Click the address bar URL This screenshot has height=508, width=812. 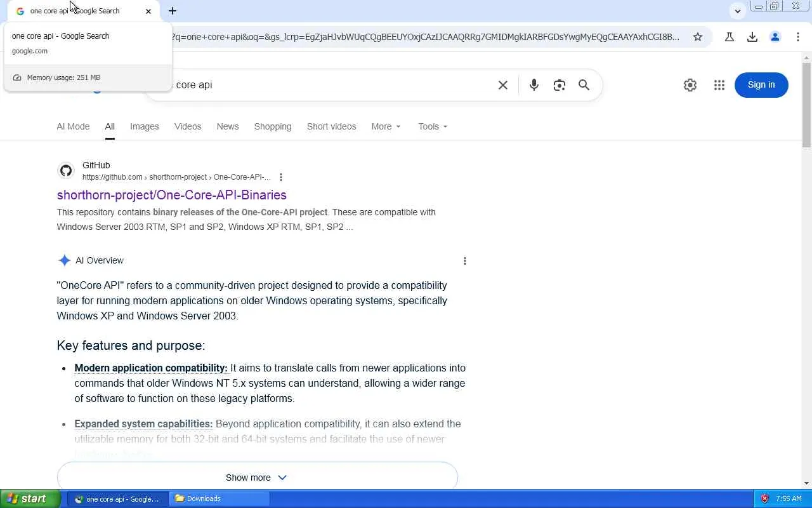tap(425, 37)
